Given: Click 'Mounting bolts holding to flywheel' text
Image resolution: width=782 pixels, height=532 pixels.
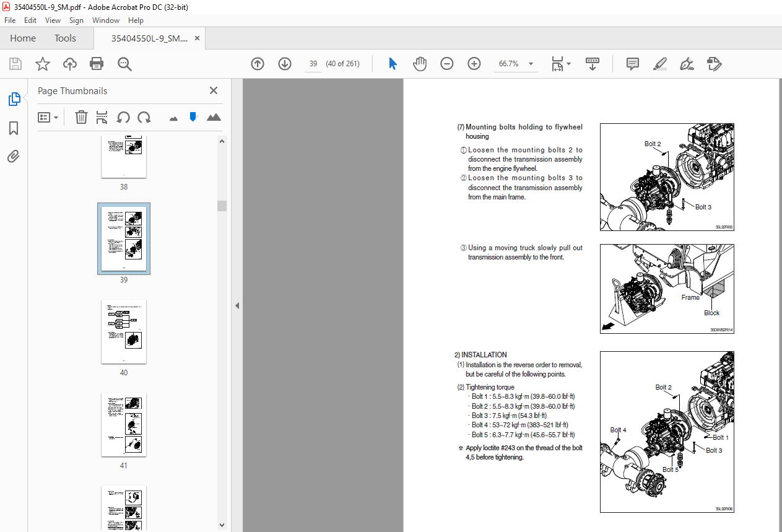Looking at the screenshot, I should 524,127.
